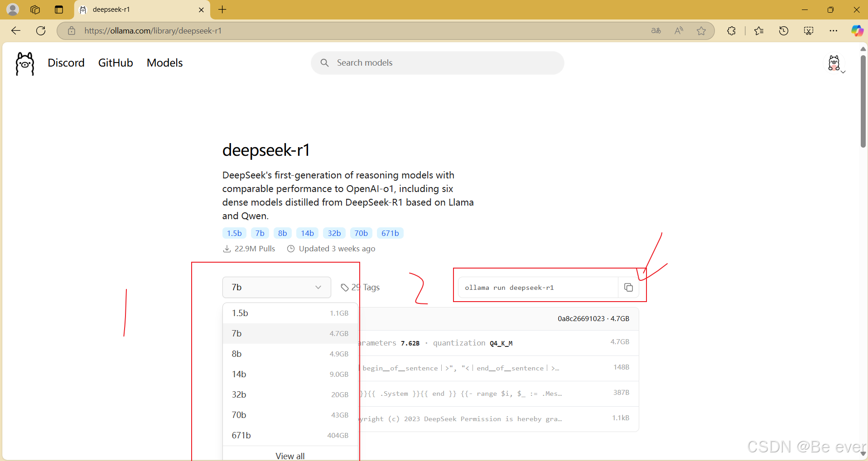
Task: Open browsing History icon
Action: click(784, 30)
